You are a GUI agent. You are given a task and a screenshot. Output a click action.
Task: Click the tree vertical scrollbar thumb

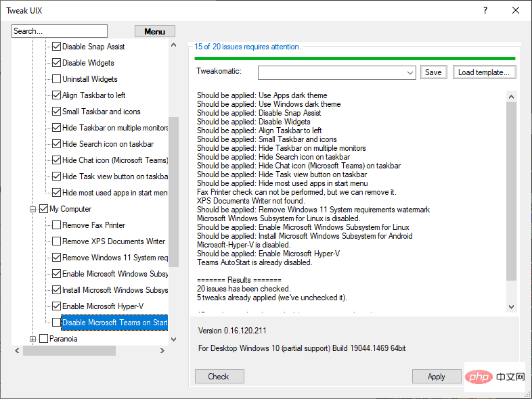173,192
